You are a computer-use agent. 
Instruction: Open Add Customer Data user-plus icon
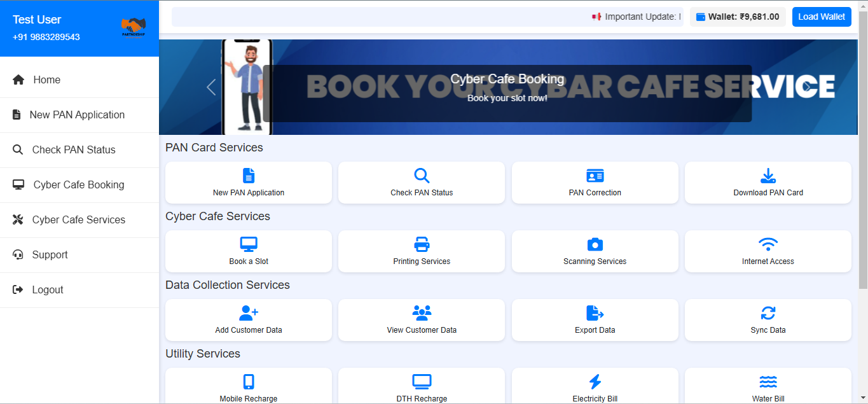click(249, 313)
